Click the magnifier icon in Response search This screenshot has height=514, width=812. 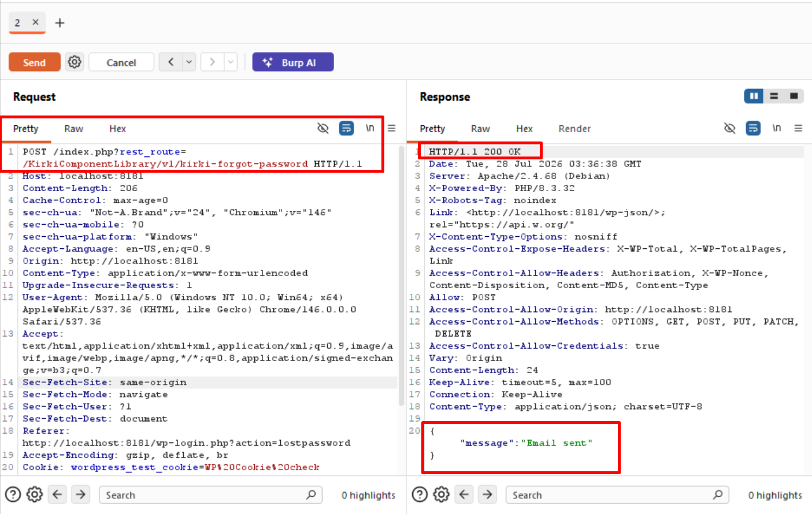click(718, 494)
